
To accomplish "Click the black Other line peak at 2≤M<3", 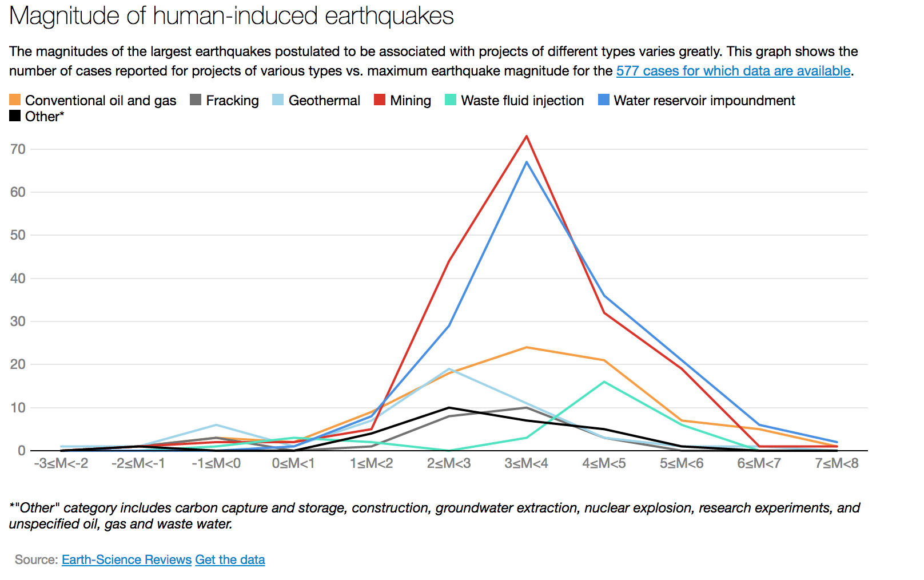I will 449,408.
